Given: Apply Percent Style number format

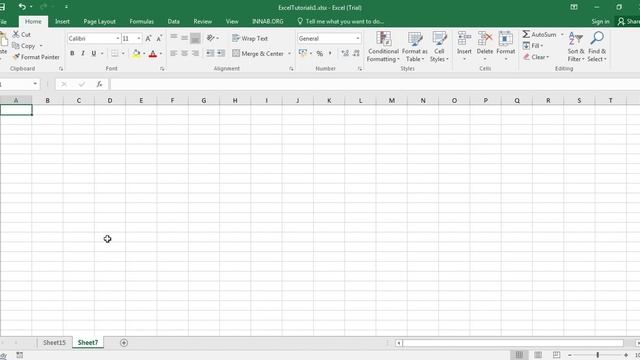Looking at the screenshot, I should pos(320,53).
